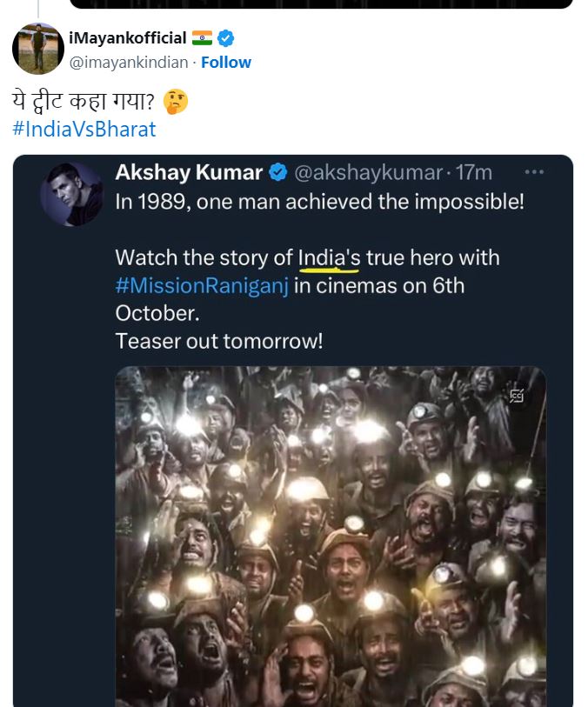Open the #IndiaVsBharat hashtag
The image size is (588, 707).
(84, 130)
